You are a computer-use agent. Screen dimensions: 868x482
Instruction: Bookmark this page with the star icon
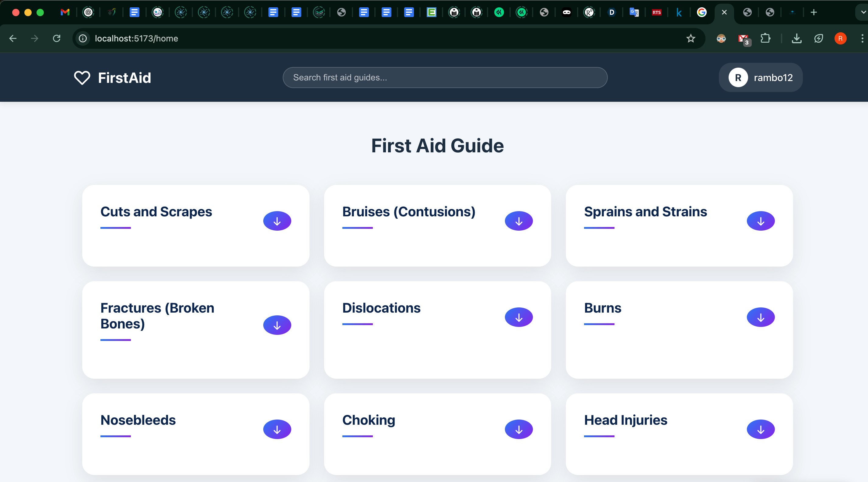pos(691,38)
